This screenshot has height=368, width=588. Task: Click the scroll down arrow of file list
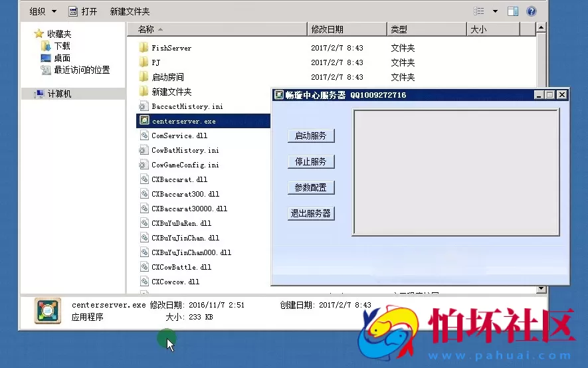[541, 289]
